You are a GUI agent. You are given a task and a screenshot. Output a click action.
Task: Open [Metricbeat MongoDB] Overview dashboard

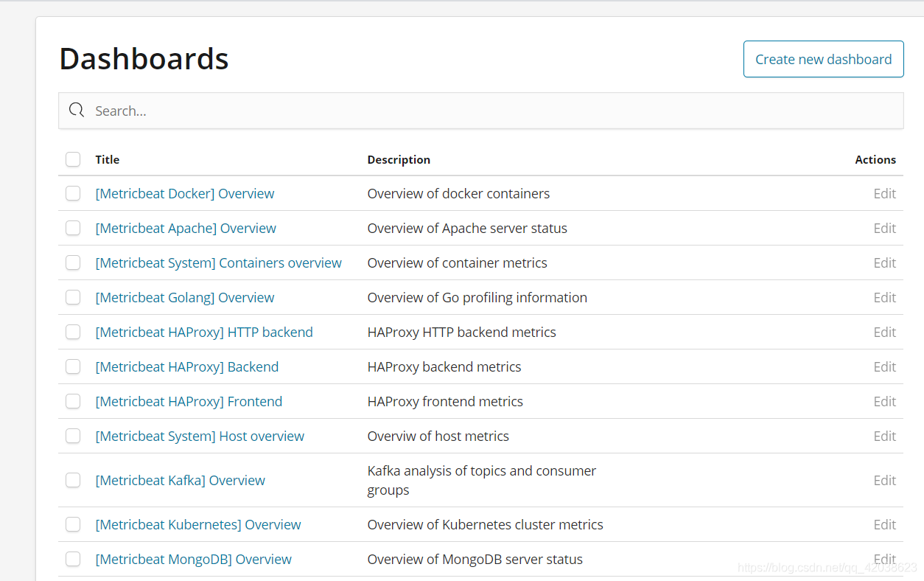(194, 559)
